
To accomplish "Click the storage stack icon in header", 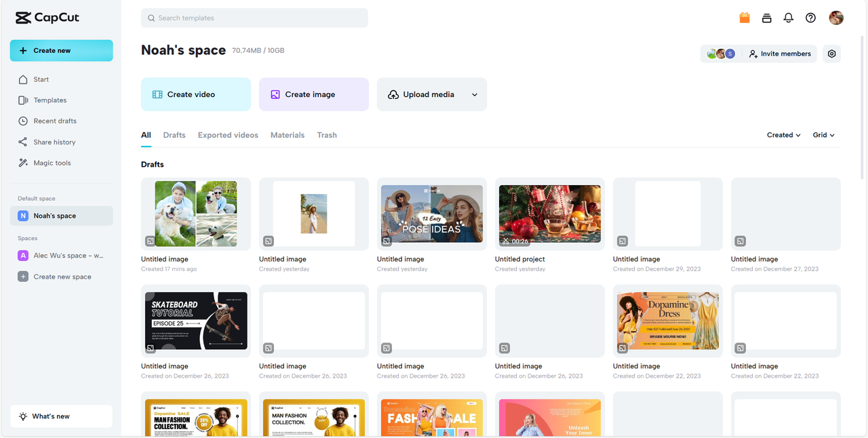I will pyautogui.click(x=766, y=18).
